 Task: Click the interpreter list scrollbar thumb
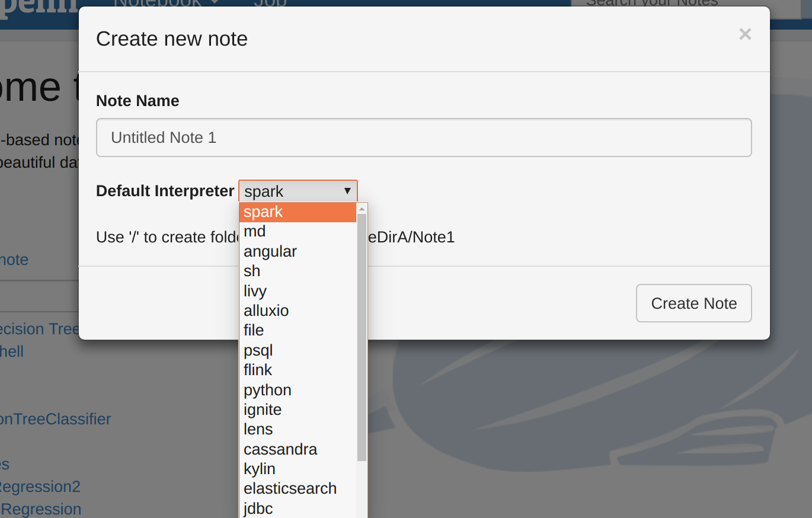click(362, 337)
